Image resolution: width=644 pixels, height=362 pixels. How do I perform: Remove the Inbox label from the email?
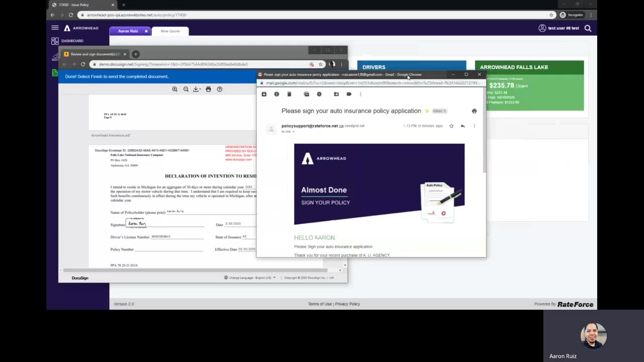pyautogui.click(x=444, y=111)
